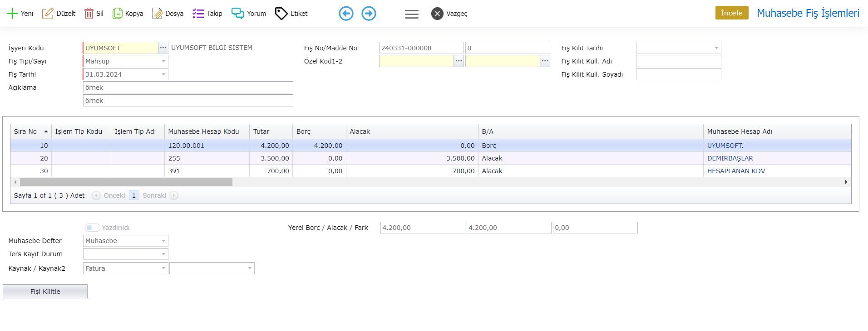Open the Takip checklist icon
Viewport: 868px width, 331px height.
coord(198,14)
